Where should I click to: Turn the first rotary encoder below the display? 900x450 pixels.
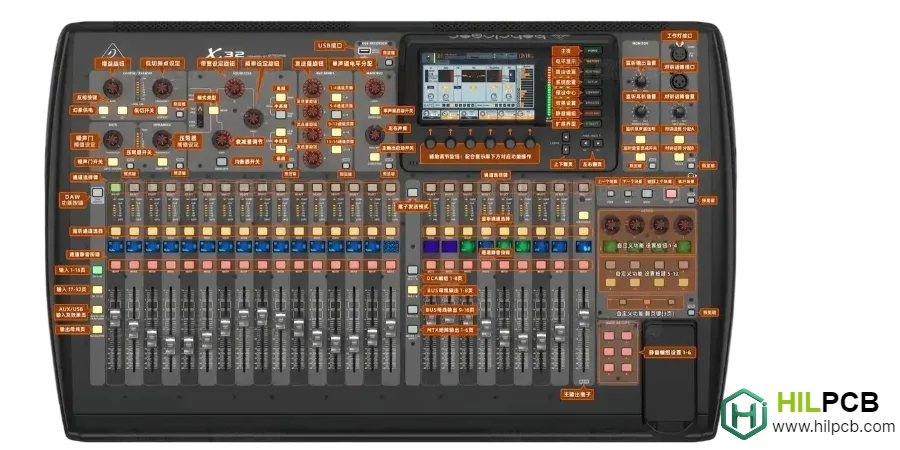430,142
